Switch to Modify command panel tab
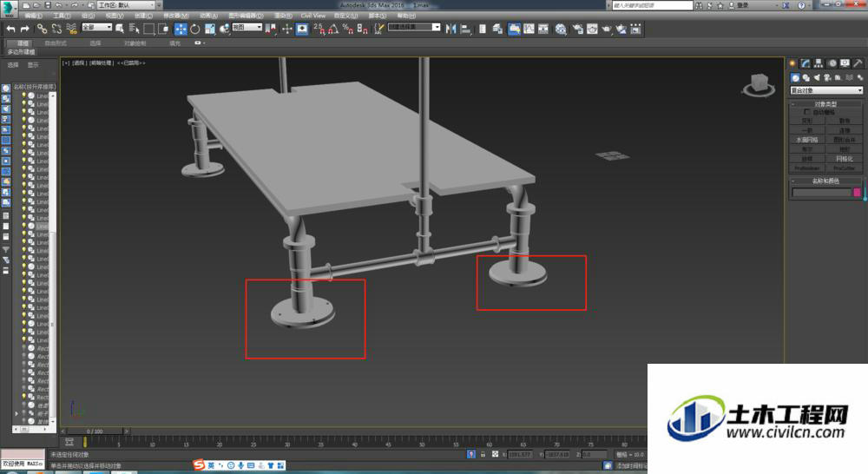 coord(806,63)
